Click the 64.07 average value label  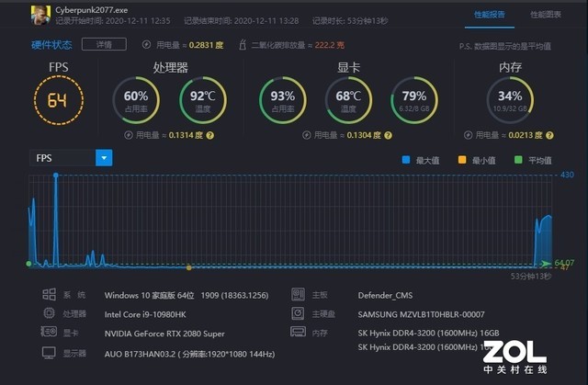click(x=564, y=263)
